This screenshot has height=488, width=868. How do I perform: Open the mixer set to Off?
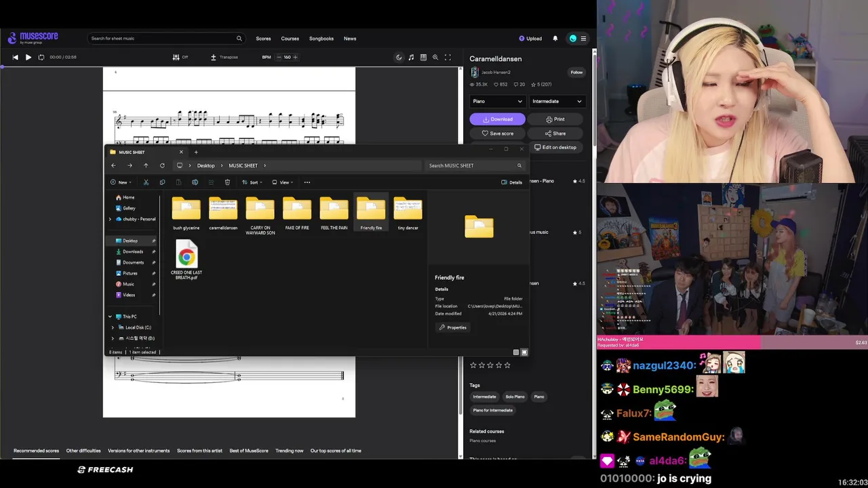click(180, 57)
